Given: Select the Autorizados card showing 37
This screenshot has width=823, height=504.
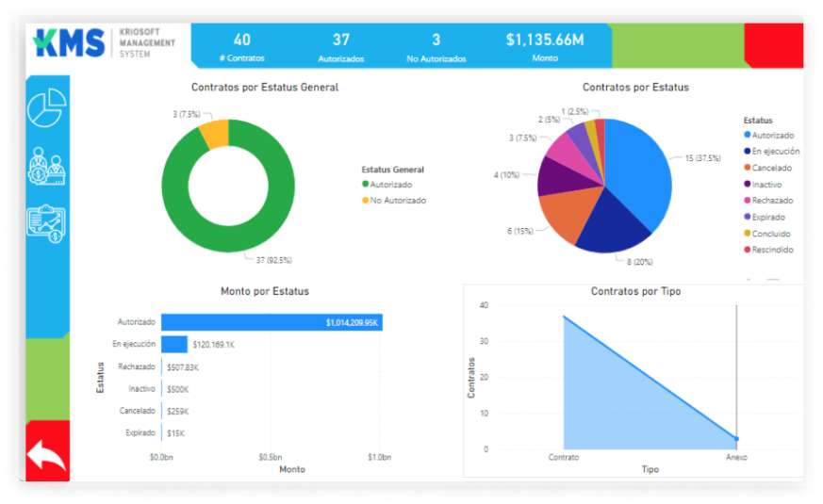Looking at the screenshot, I should pos(340,47).
